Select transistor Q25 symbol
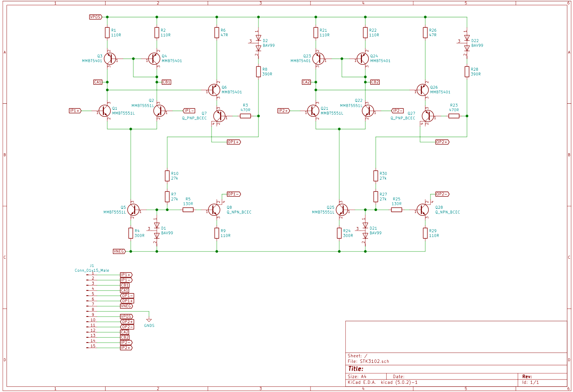The width and height of the screenshot is (573, 392). 342,210
